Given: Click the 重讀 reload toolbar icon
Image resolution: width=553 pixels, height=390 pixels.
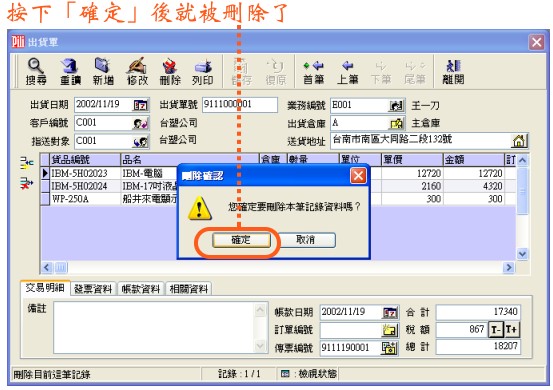Looking at the screenshot, I should click(70, 72).
